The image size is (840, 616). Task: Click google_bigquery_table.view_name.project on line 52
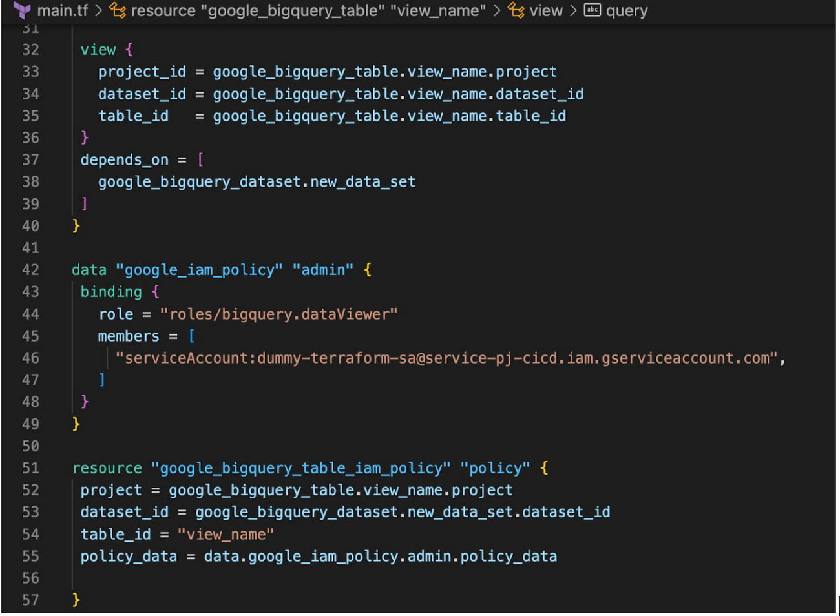point(341,490)
